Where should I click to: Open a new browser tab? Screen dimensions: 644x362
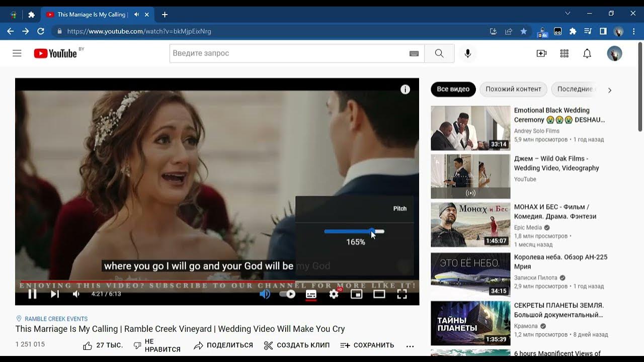[165, 15]
